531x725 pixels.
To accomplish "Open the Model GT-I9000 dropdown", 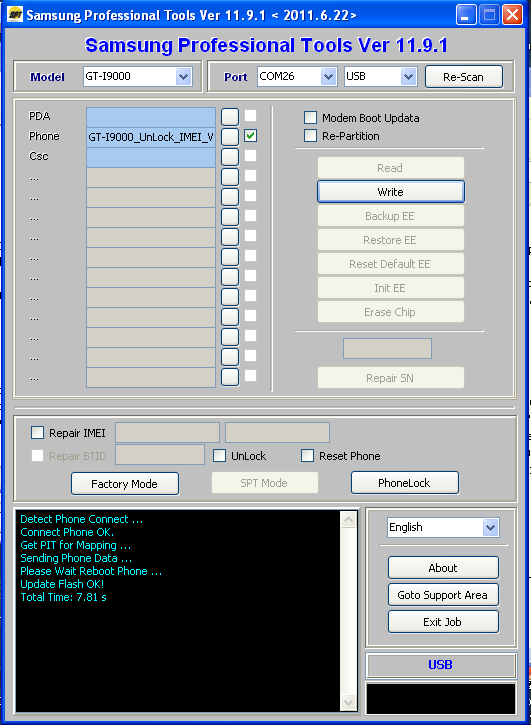I will (184, 77).
